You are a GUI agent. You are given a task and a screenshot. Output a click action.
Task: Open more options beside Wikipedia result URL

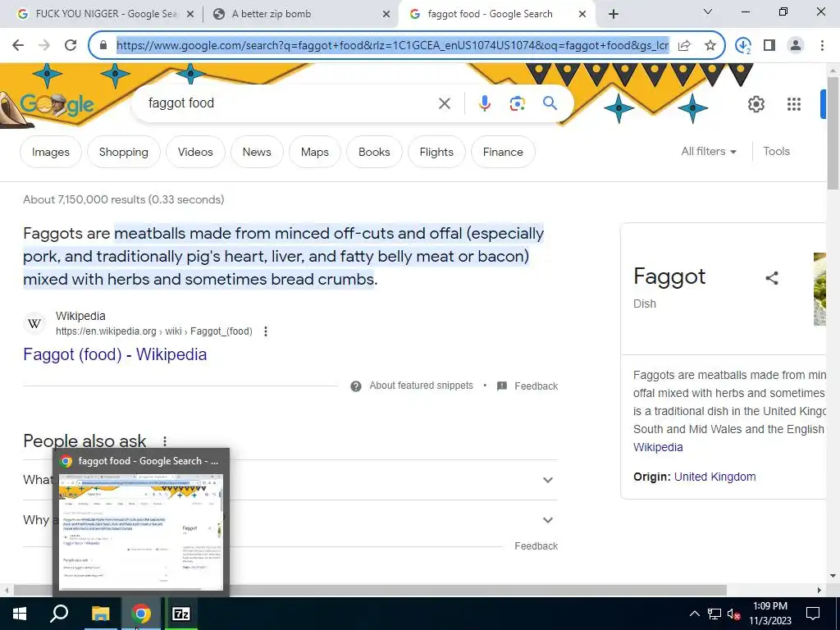266,331
